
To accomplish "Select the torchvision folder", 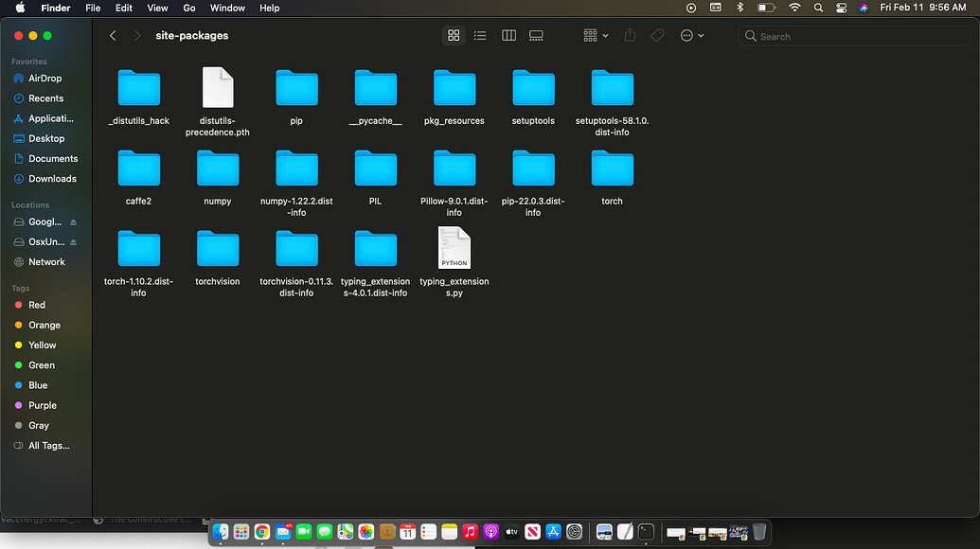I will tap(218, 249).
